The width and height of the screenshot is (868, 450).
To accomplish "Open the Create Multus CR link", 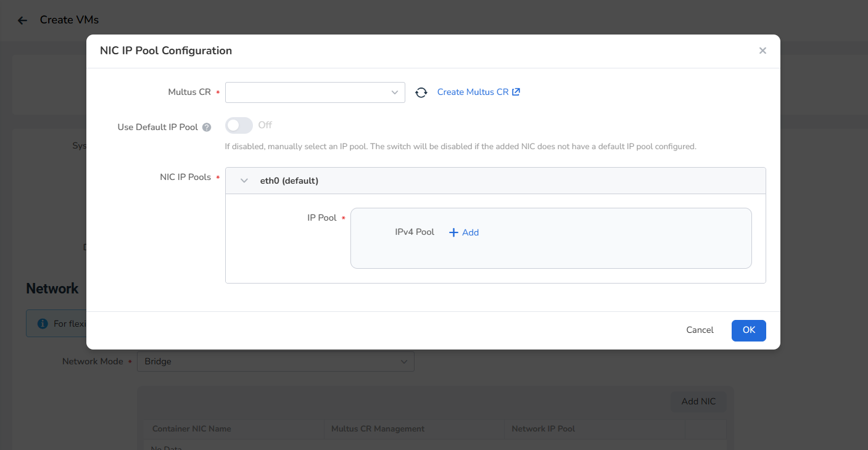I will click(x=474, y=91).
